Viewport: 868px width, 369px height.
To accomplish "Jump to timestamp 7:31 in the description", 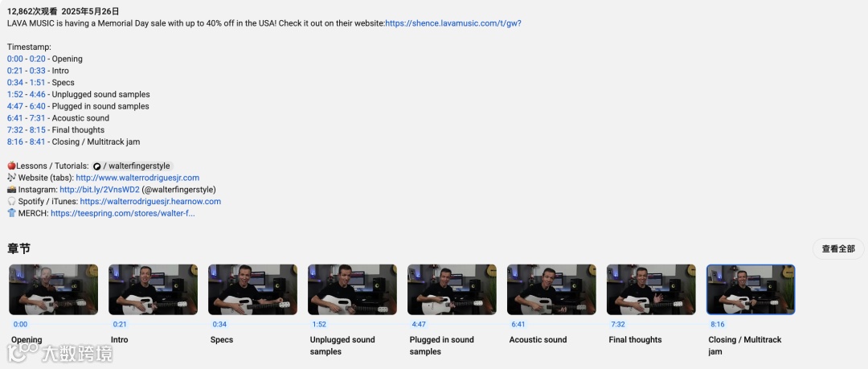I will coord(38,118).
